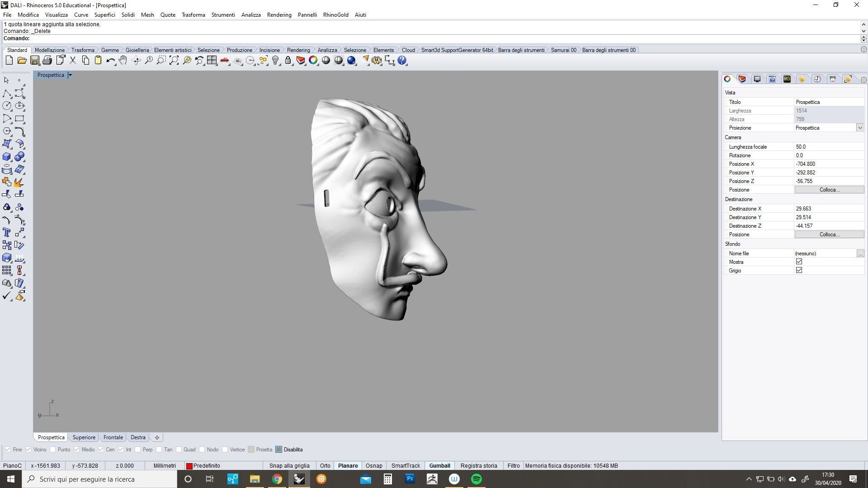Image resolution: width=868 pixels, height=488 pixels.
Task: Click the red car set view icon
Action: coord(225,61)
